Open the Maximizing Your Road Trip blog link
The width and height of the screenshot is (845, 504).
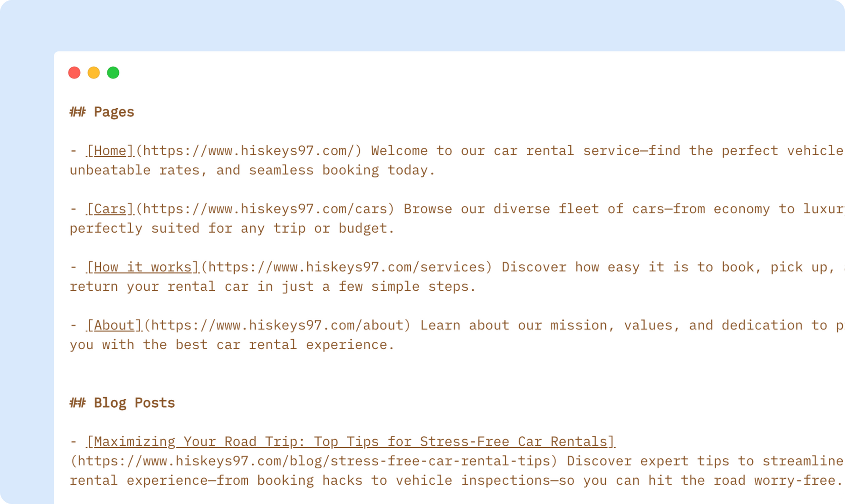(351, 441)
